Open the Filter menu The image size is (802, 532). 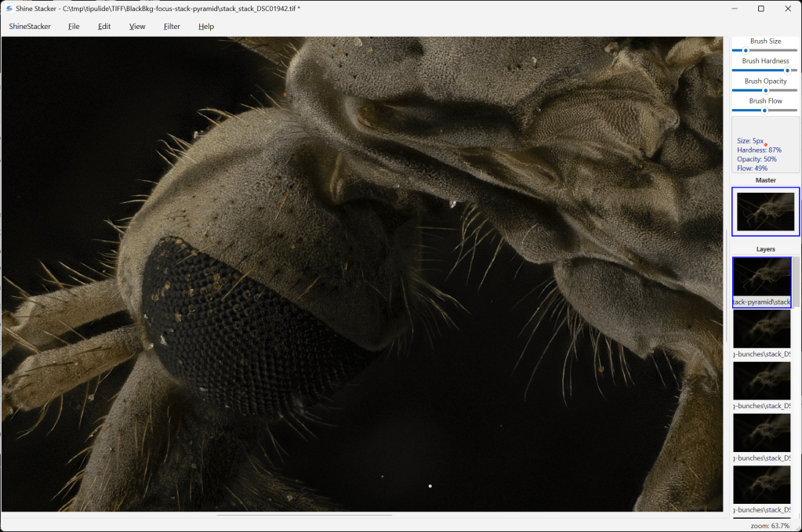(172, 27)
